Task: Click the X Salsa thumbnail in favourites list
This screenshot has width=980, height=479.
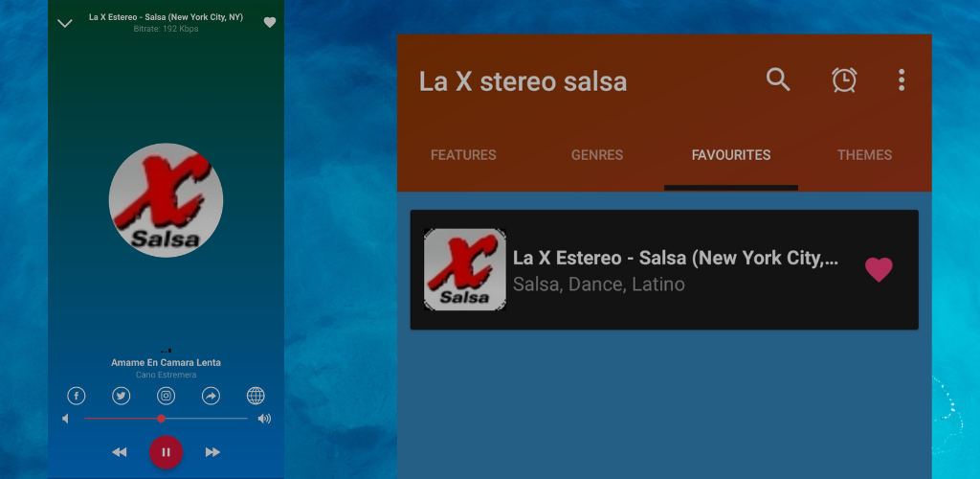Action: point(465,269)
